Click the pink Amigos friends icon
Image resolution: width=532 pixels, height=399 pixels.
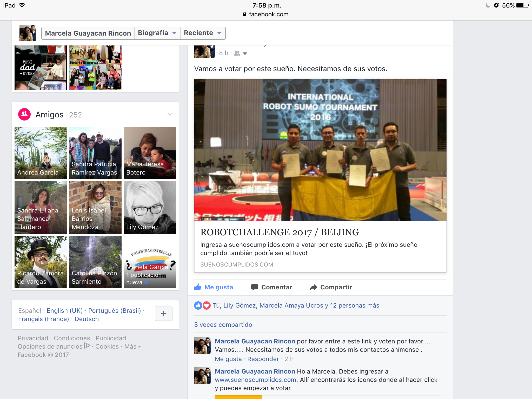point(24,114)
